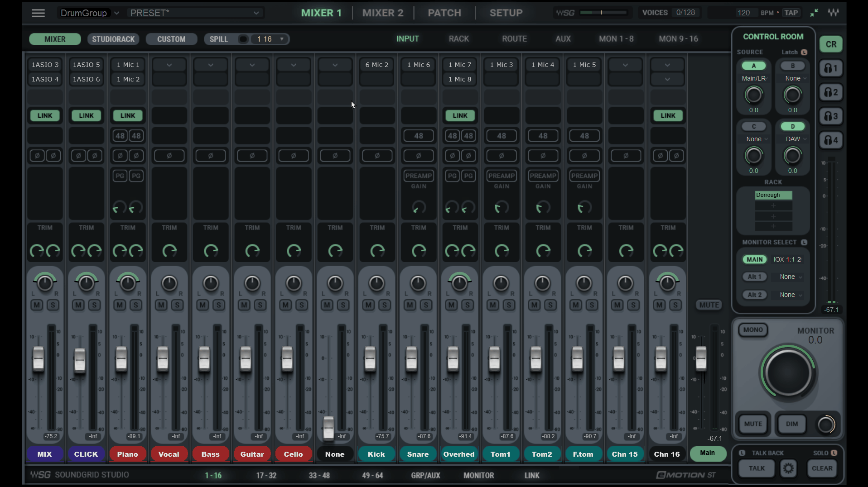Click the Waves logo icon top right
This screenshot has width=868, height=487.
pos(833,13)
